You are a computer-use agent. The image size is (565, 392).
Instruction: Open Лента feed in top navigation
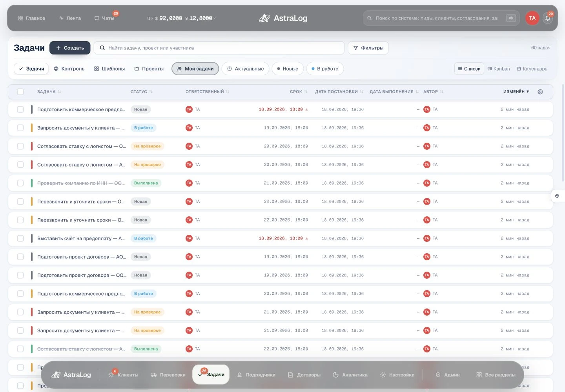pos(70,18)
